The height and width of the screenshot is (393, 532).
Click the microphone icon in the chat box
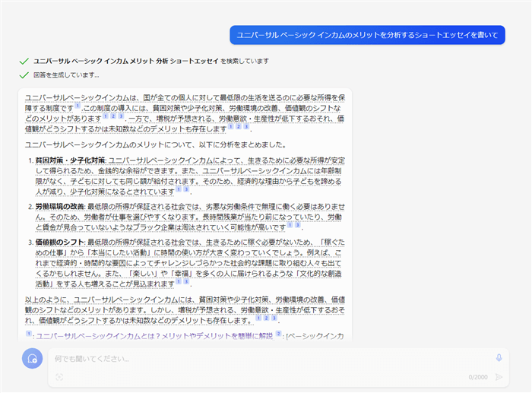click(499, 358)
